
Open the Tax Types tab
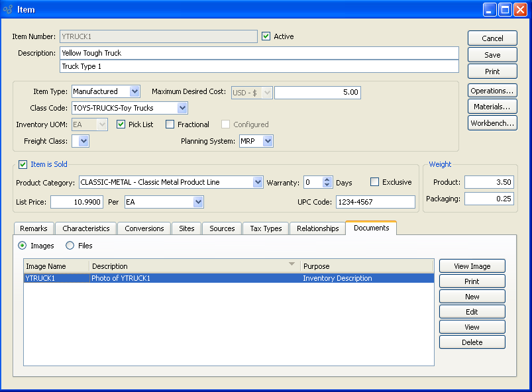(x=266, y=228)
